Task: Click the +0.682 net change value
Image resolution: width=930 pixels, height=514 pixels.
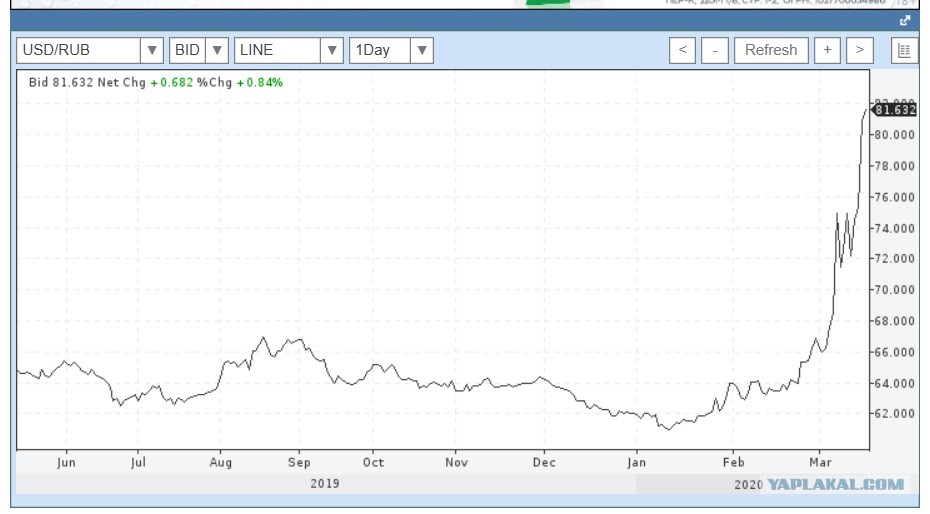Action: pyautogui.click(x=172, y=82)
